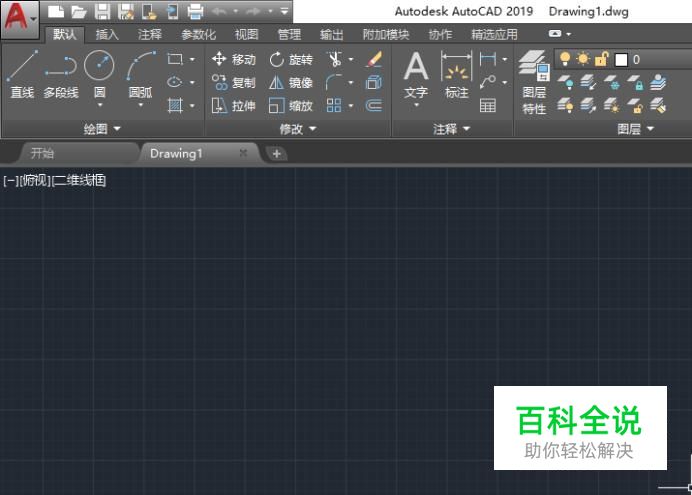Select the 直线 (Line) tool
Screen dimensions: 692x495
click(x=22, y=74)
